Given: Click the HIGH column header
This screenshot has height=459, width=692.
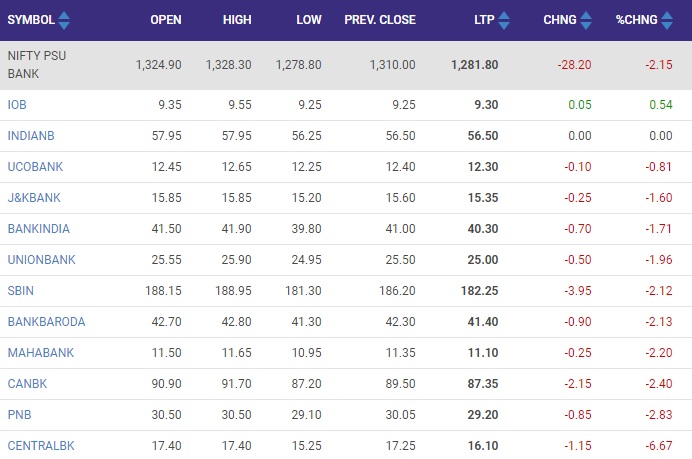Looking at the screenshot, I should pyautogui.click(x=237, y=20).
